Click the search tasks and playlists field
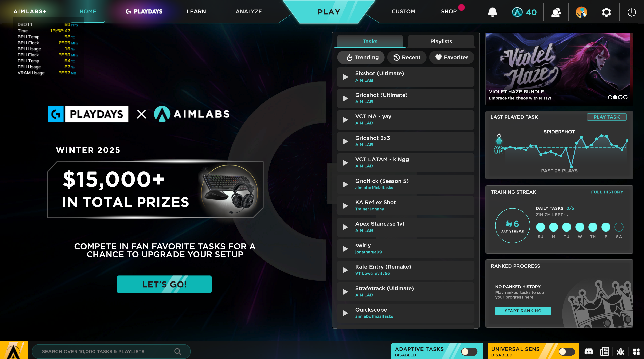The width and height of the screenshot is (644, 359). (111, 351)
